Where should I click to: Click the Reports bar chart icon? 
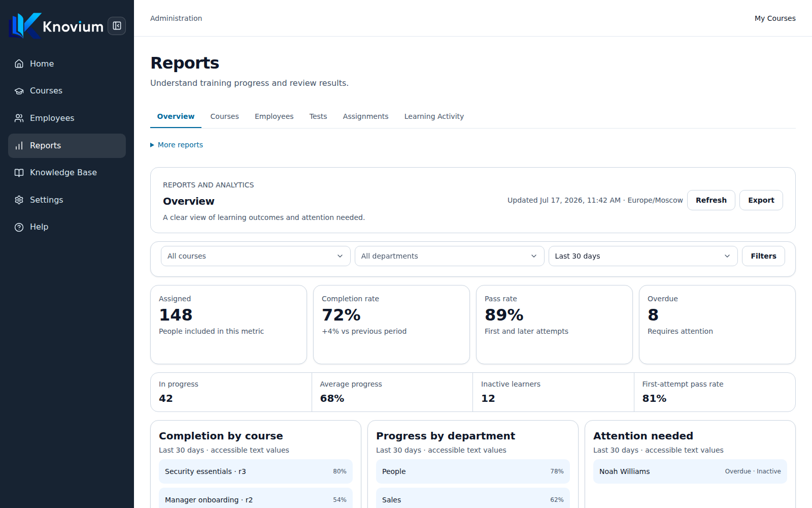click(x=19, y=145)
